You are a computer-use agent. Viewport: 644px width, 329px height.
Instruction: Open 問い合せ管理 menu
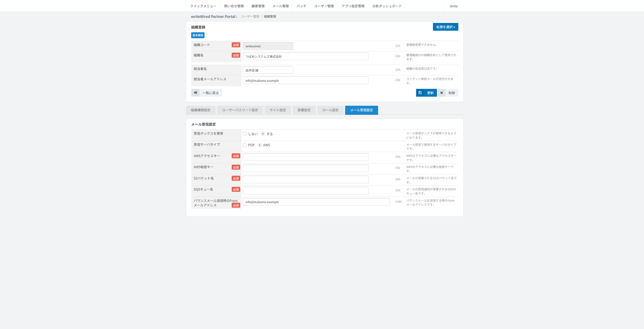(x=234, y=6)
